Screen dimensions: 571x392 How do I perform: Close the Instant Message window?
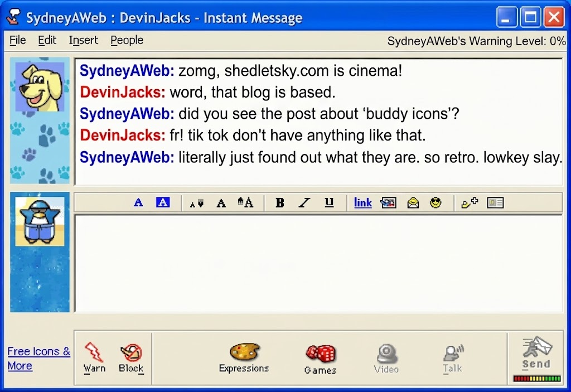[x=554, y=17]
